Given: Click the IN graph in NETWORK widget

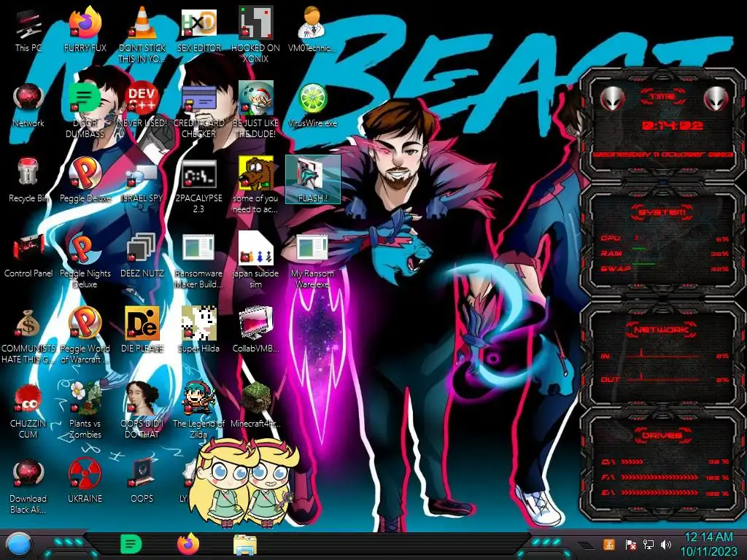Looking at the screenshot, I should click(663, 354).
